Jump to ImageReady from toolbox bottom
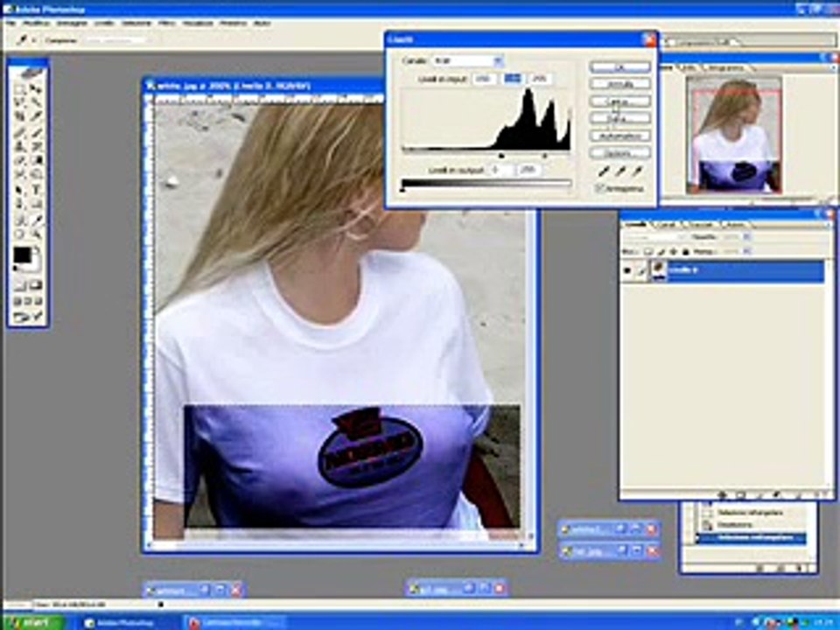 [x=28, y=317]
